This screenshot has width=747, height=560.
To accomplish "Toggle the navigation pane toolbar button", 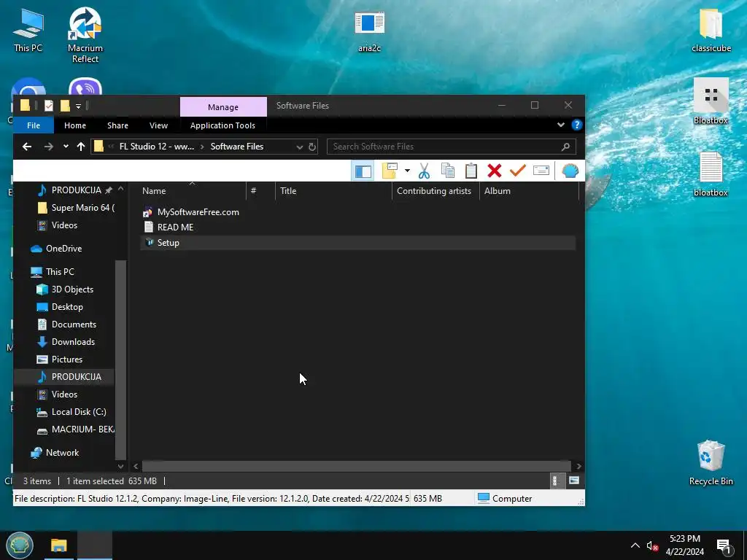I will [x=363, y=171].
